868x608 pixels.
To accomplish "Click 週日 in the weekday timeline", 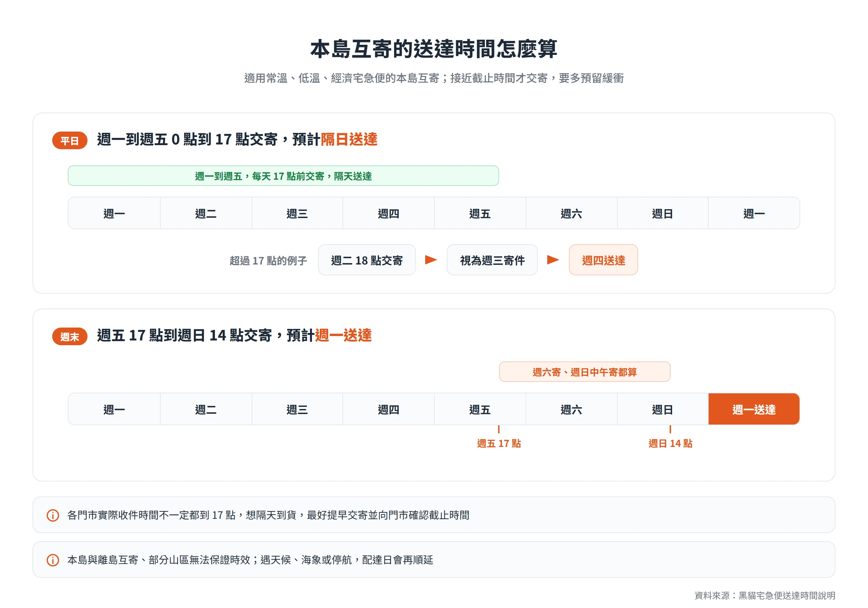I will 663,213.
